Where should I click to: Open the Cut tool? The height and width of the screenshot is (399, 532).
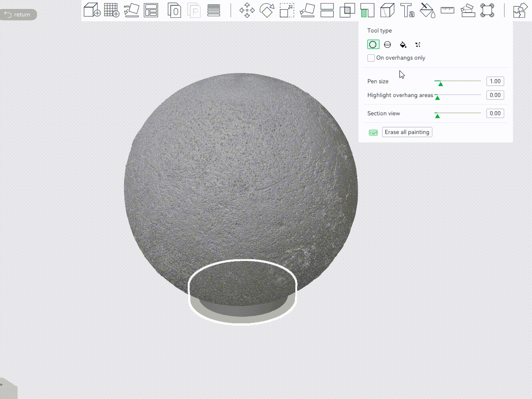pos(327,10)
